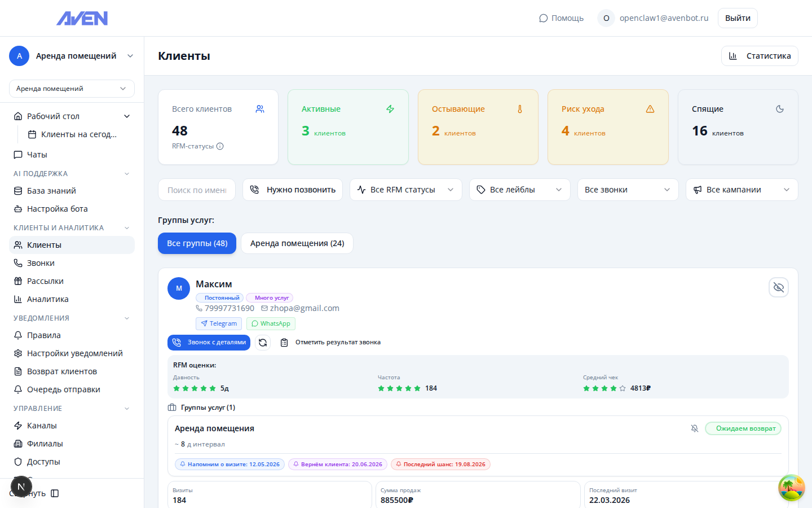The image size is (812, 508).
Task: Expand the Все кампании dropdown
Action: tap(742, 190)
